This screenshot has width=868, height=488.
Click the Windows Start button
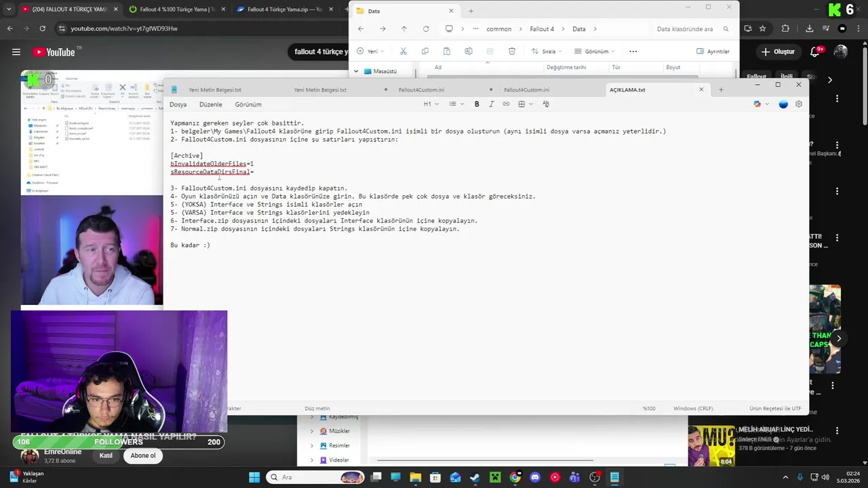(x=254, y=477)
